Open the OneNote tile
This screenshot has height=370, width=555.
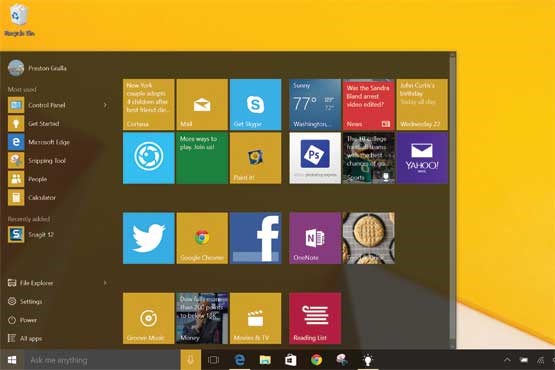pyautogui.click(x=315, y=238)
